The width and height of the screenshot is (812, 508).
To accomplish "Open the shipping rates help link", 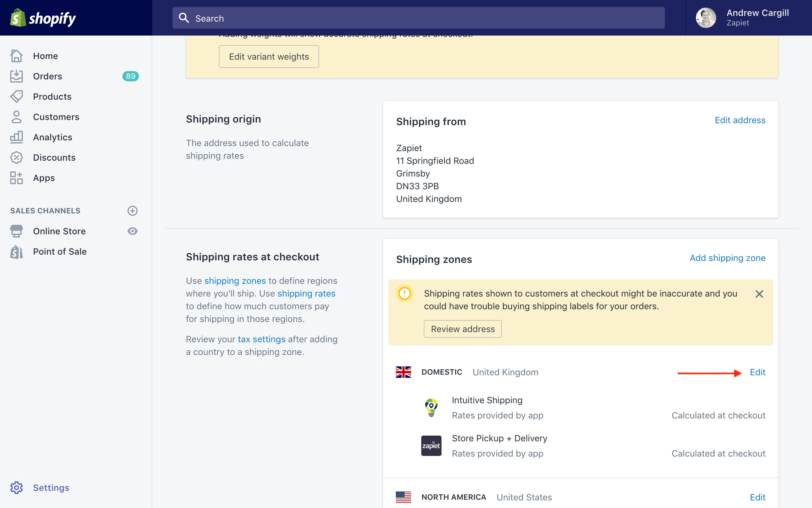I will [306, 293].
